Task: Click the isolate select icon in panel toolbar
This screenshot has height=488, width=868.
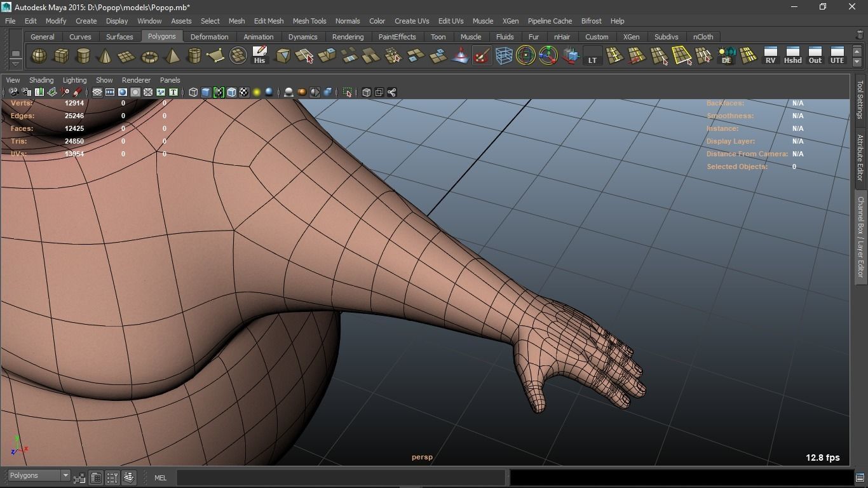Action: (x=347, y=92)
